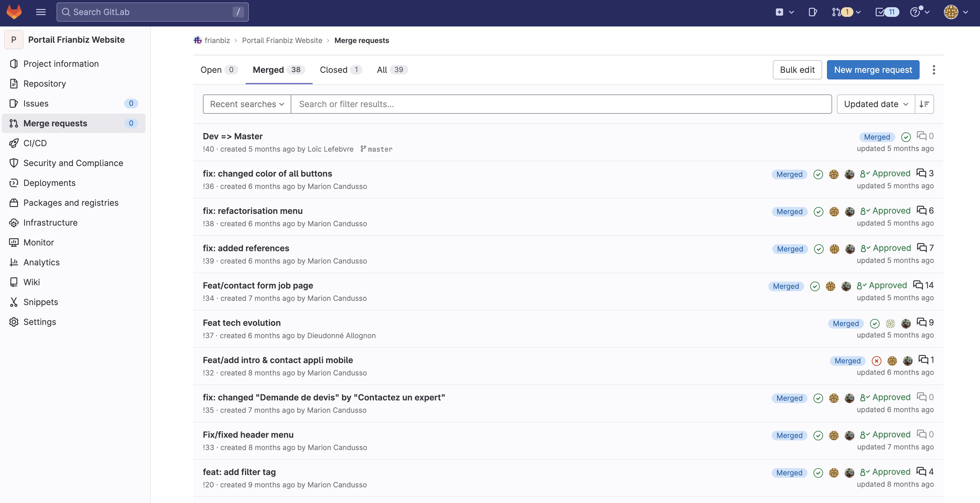
Task: Switch to the All tab
Action: (382, 70)
